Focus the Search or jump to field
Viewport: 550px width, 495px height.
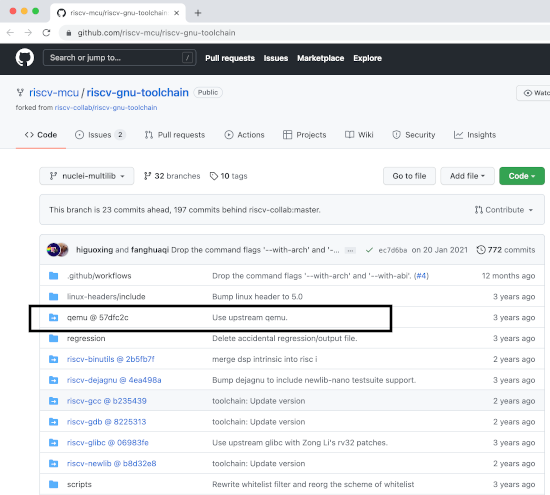119,58
